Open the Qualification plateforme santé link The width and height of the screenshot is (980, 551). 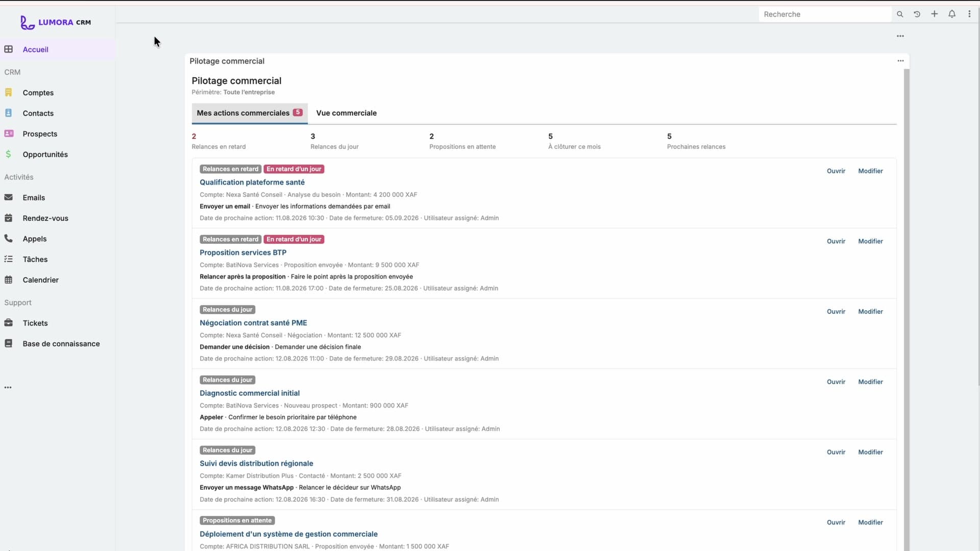252,182
